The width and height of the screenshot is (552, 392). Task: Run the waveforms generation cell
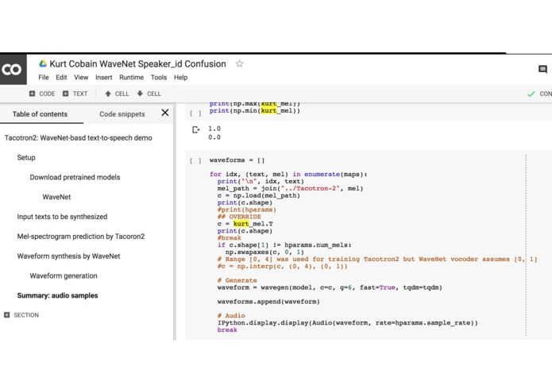click(x=195, y=160)
